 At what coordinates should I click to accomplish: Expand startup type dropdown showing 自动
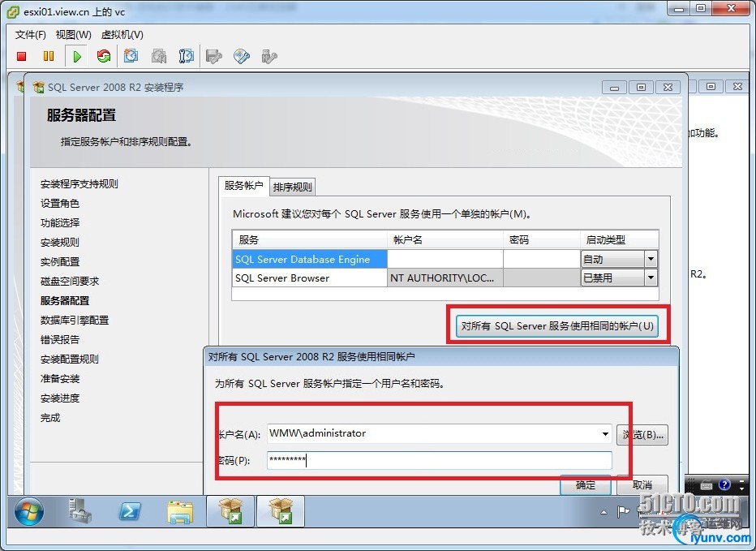click(651, 259)
